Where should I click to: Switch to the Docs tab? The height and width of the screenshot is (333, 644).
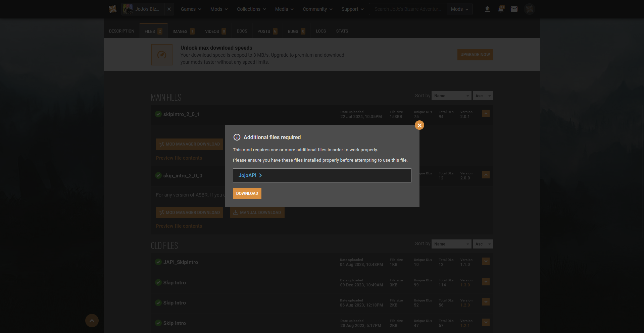(x=242, y=31)
